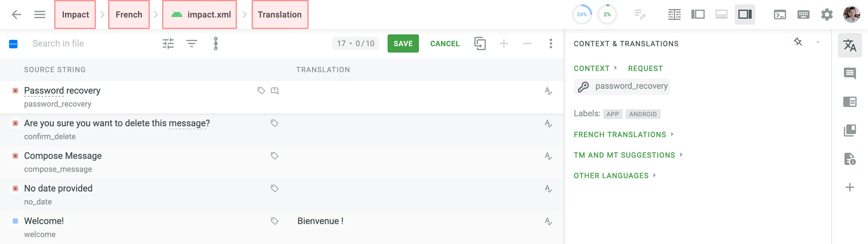
Task: Toggle status marker for Welcome! string
Action: pyautogui.click(x=15, y=221)
